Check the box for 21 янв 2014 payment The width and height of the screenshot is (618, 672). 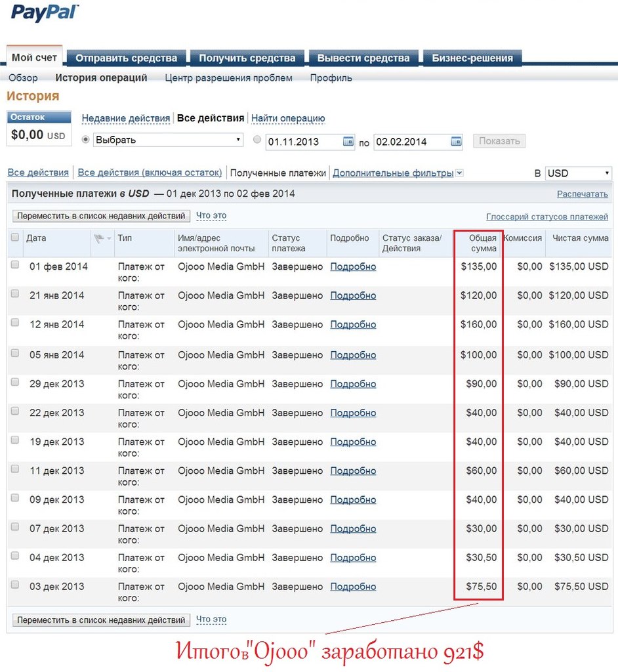coord(15,293)
